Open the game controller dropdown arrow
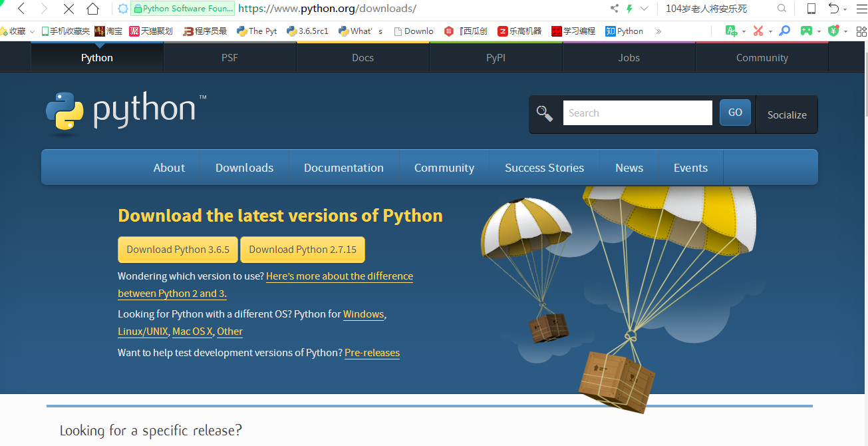Image resolution: width=868 pixels, height=446 pixels. pos(819,31)
